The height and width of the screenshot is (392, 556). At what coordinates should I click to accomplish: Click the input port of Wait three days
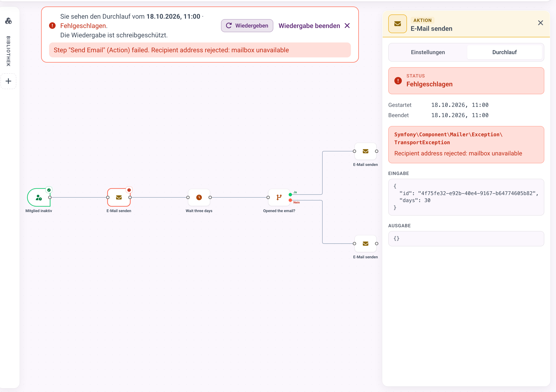pos(188,197)
